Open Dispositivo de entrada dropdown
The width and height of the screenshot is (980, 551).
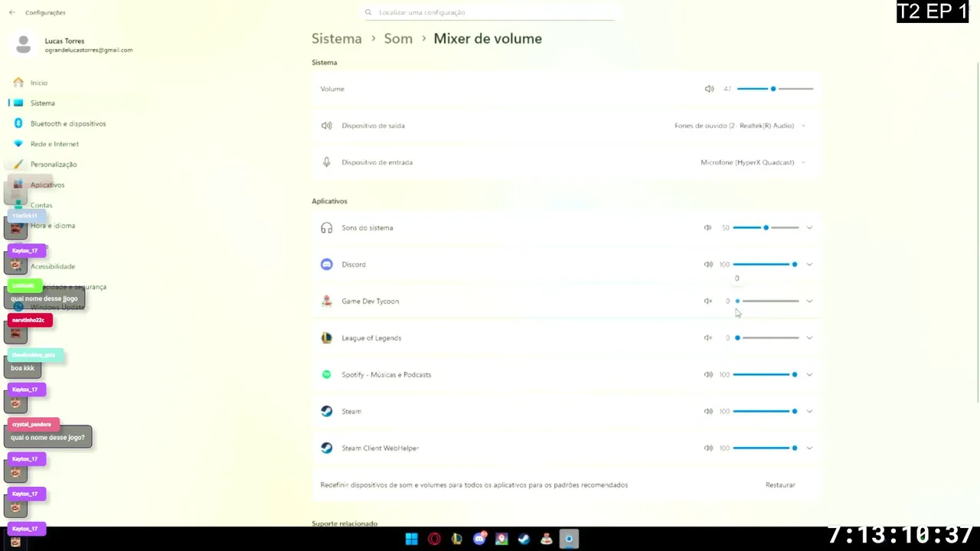click(x=753, y=162)
